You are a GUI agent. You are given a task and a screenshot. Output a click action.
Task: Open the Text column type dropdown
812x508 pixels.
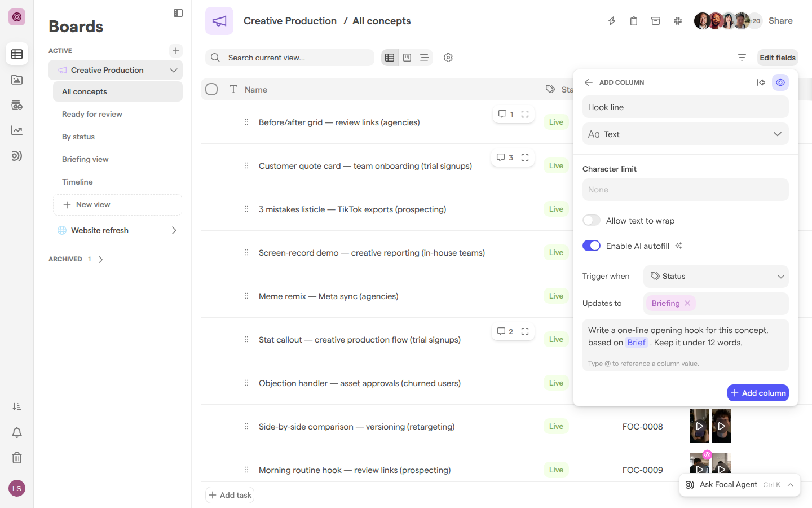tap(686, 134)
